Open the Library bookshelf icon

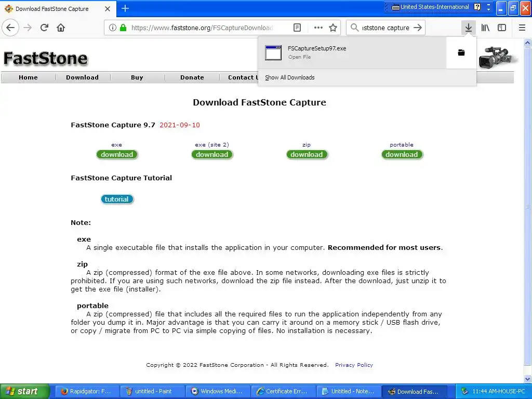coord(485,28)
